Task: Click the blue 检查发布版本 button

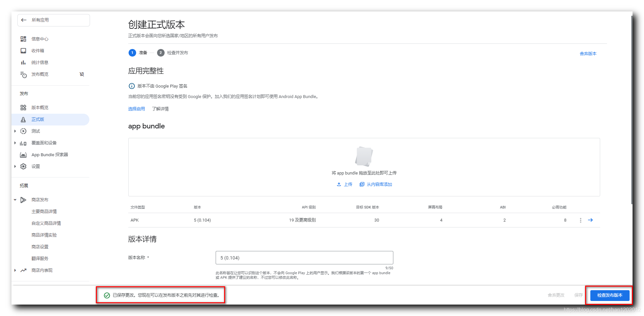Action: coord(610,295)
